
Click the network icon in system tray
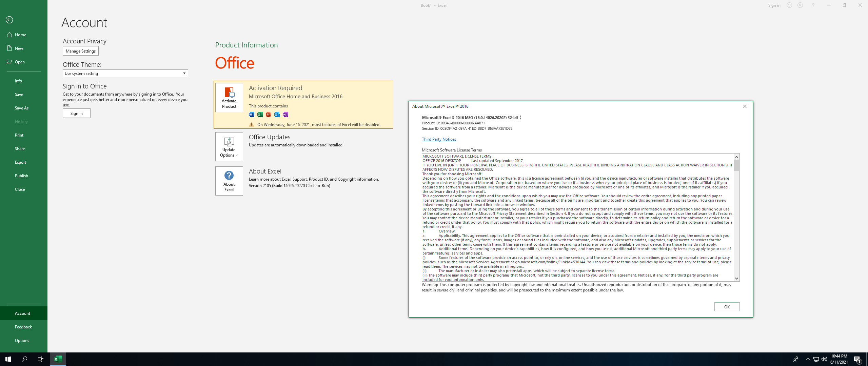(x=816, y=359)
